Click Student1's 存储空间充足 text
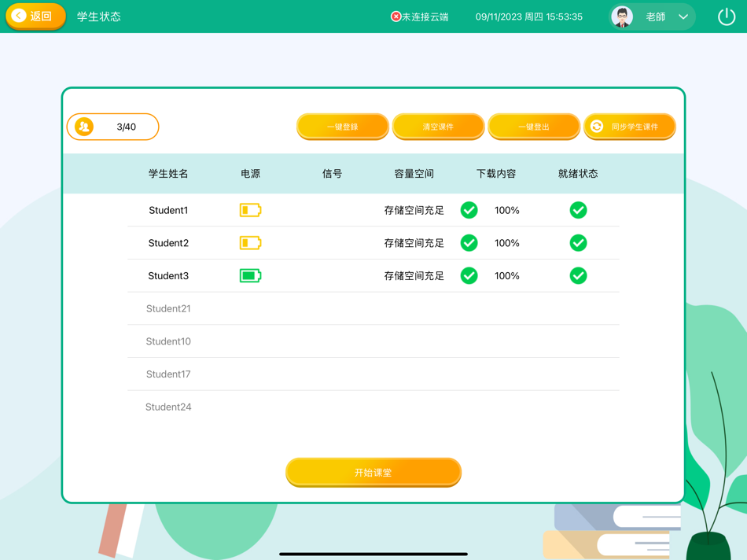 [x=414, y=210]
